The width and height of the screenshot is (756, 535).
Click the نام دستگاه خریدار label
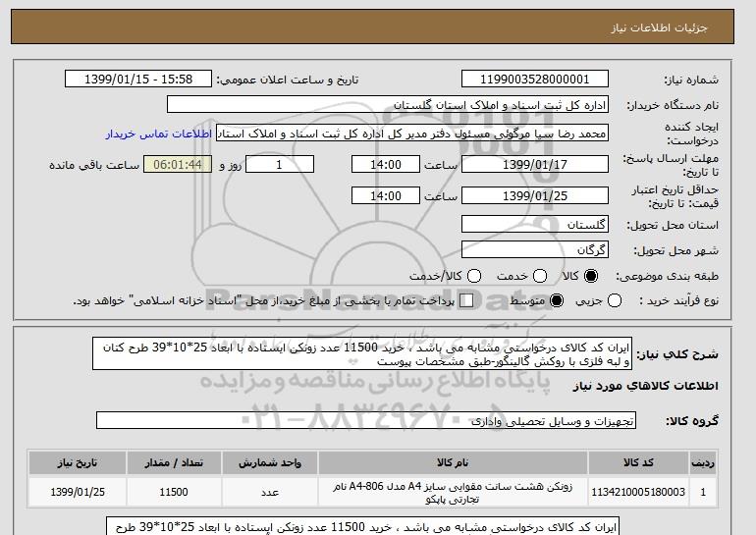point(673,105)
